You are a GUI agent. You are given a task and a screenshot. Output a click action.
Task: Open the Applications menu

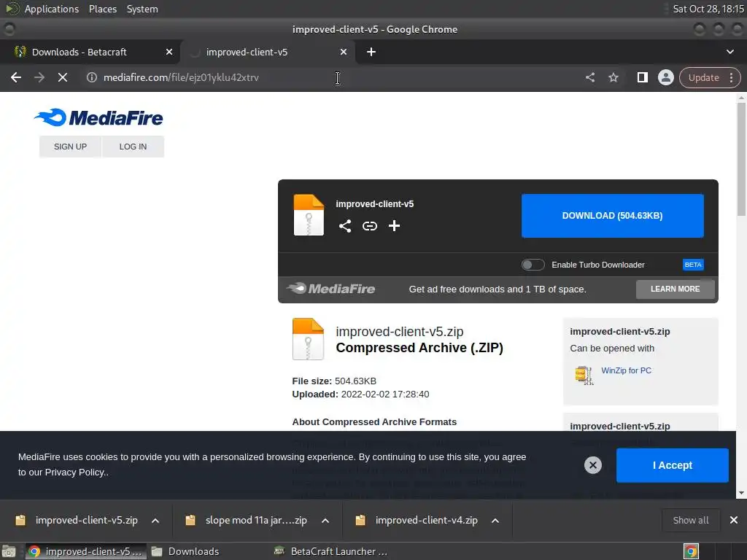pyautogui.click(x=52, y=9)
